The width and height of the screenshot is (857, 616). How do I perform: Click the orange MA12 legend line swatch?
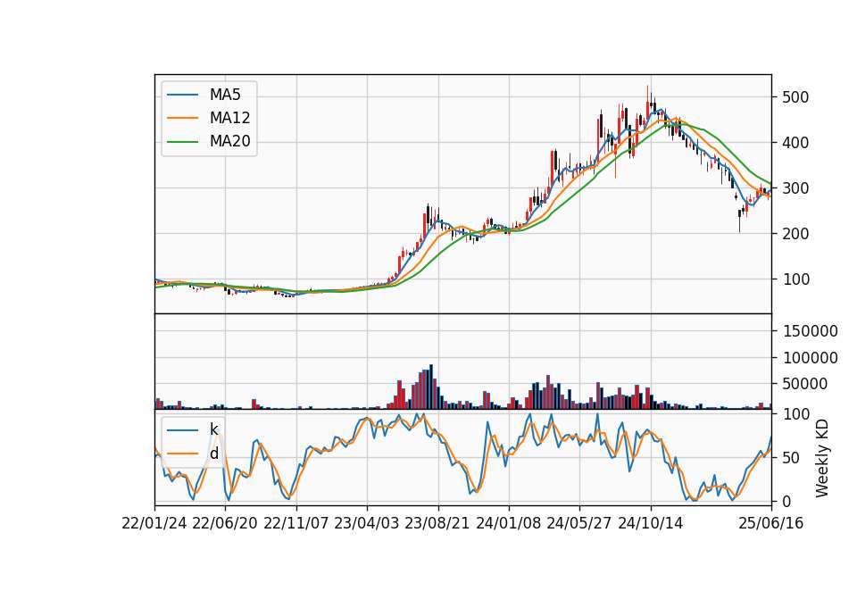point(182,118)
